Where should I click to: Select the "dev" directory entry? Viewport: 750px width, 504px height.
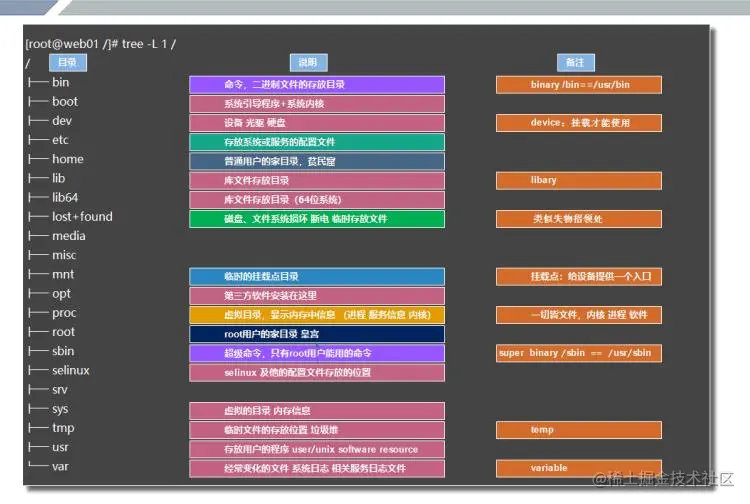point(62,121)
